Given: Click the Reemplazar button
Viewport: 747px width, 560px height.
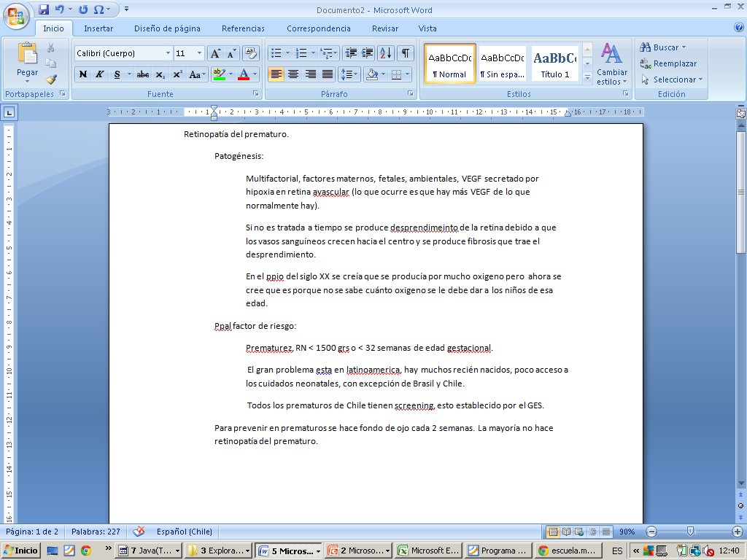Looking at the screenshot, I should pos(668,63).
